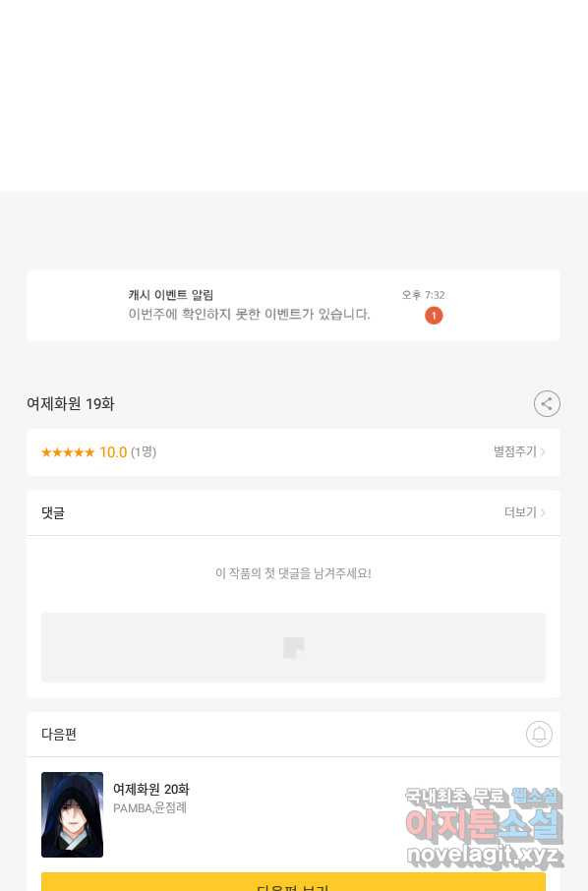Click the five-star rating icons
This screenshot has height=891, width=588.
[68, 452]
